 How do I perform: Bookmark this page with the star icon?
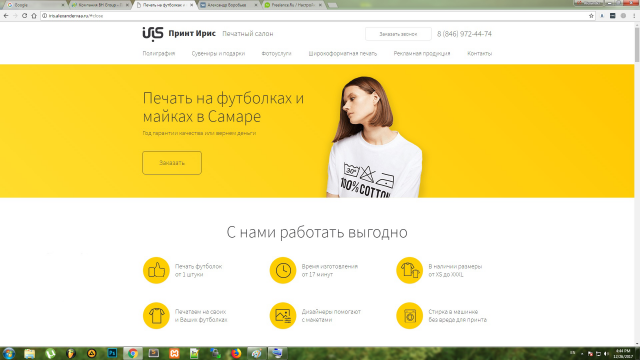tap(591, 16)
